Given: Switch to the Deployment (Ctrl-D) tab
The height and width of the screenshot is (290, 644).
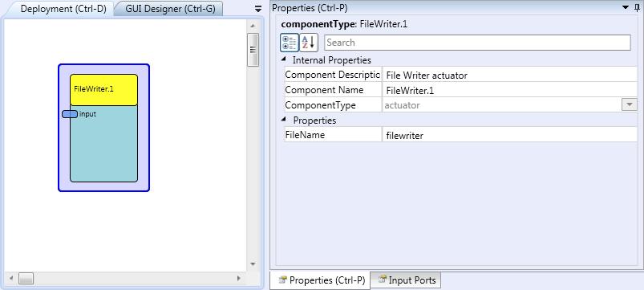Looking at the screenshot, I should [x=63, y=9].
